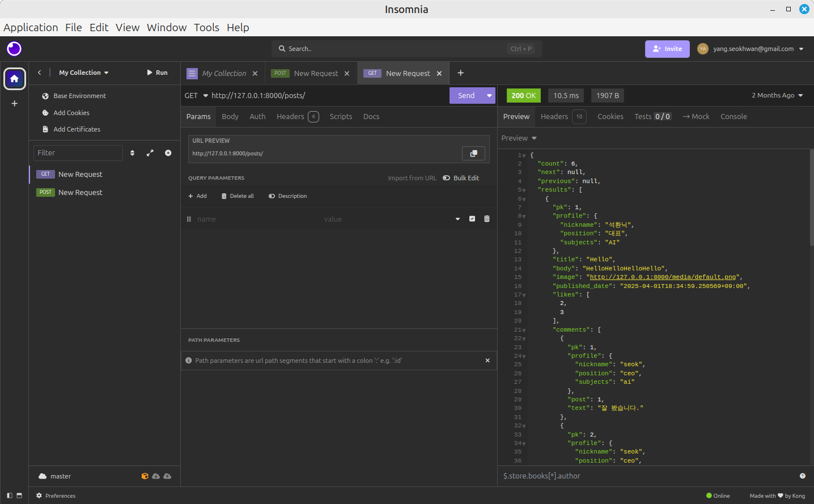Pull changes with the cloud download icon

coord(156,476)
